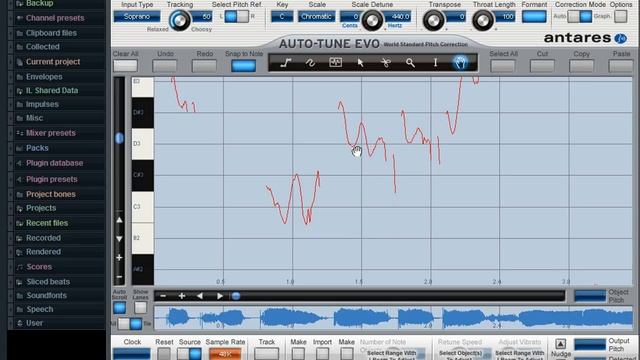Click the timeline scroll right arrow

click(x=220, y=296)
